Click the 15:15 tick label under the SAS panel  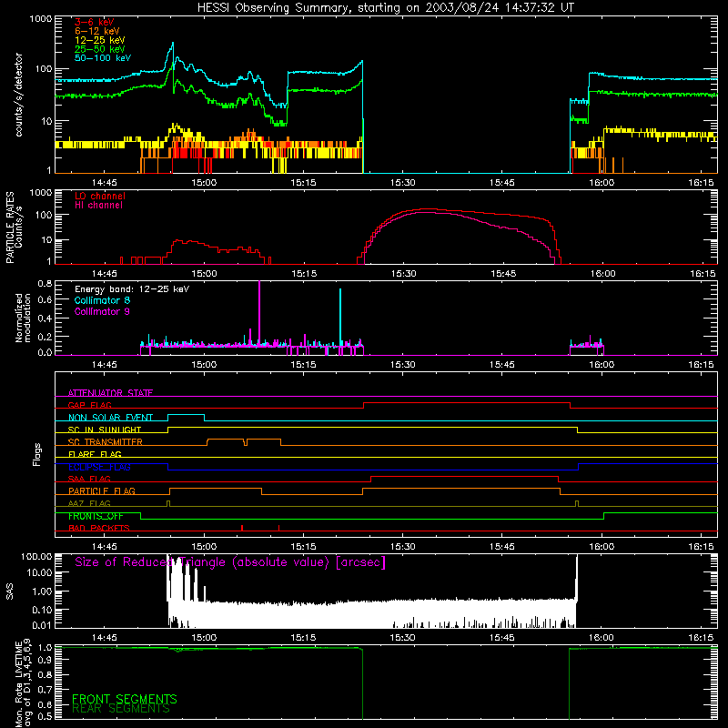pos(303,638)
